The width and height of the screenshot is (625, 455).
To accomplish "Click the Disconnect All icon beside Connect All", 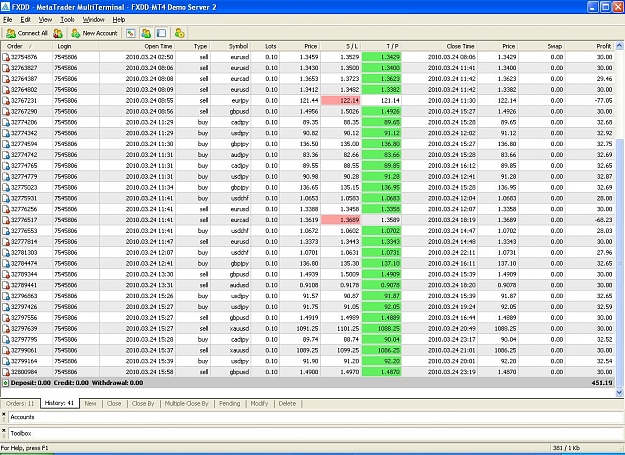I will coord(58,33).
